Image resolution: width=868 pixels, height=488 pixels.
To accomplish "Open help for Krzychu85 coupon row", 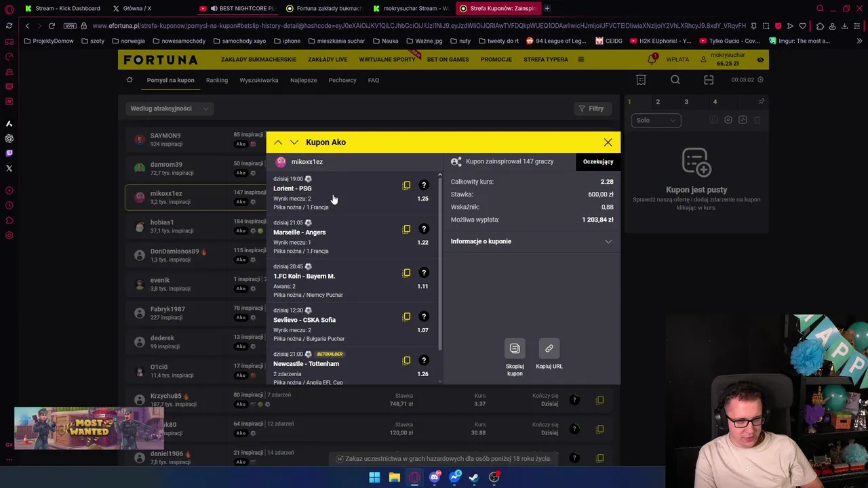I will coord(574,400).
